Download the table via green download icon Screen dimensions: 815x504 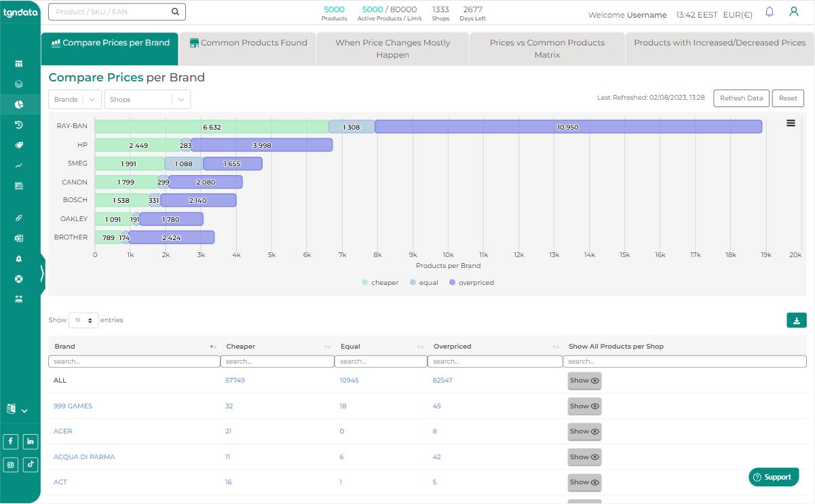[x=797, y=320]
